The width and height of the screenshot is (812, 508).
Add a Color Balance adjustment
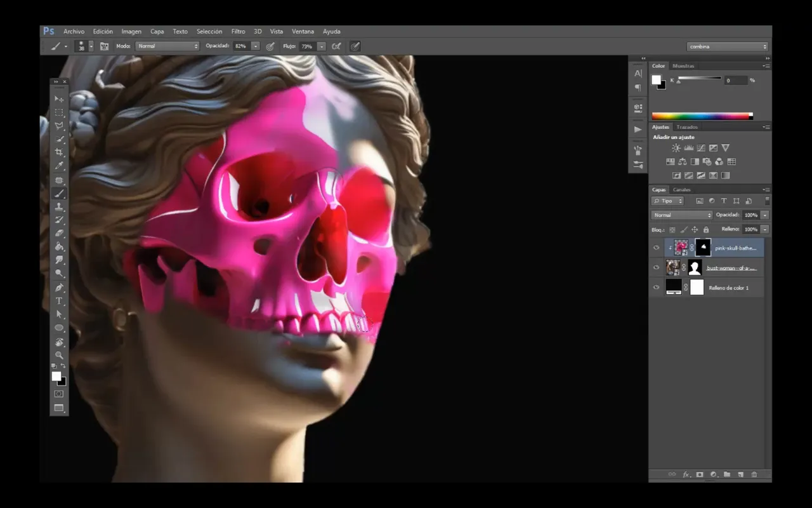point(683,162)
